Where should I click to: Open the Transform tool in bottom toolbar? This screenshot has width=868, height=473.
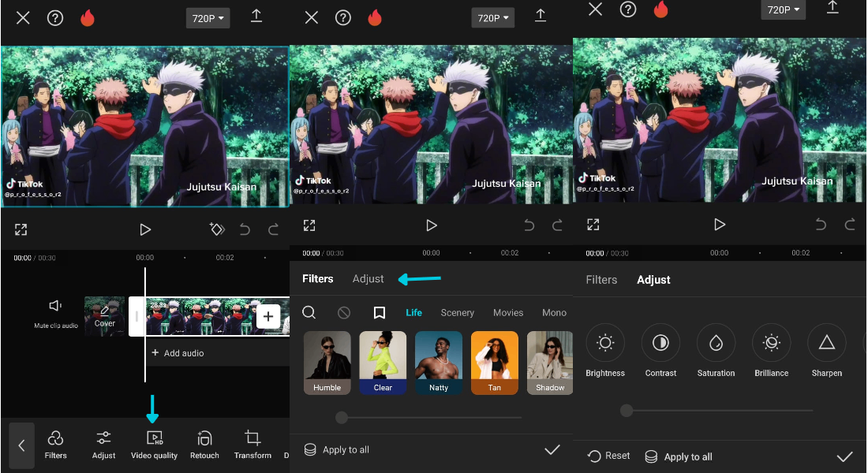coord(253,445)
